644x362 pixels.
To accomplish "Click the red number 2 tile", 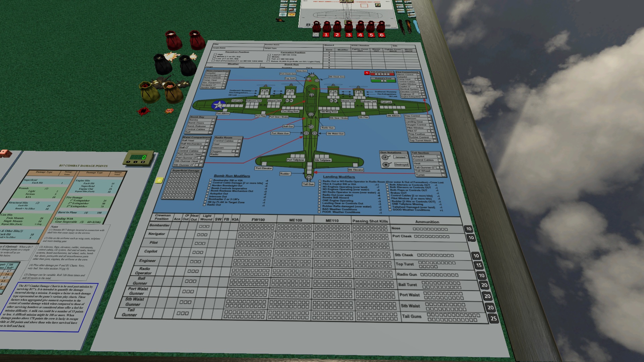I will (x=337, y=35).
